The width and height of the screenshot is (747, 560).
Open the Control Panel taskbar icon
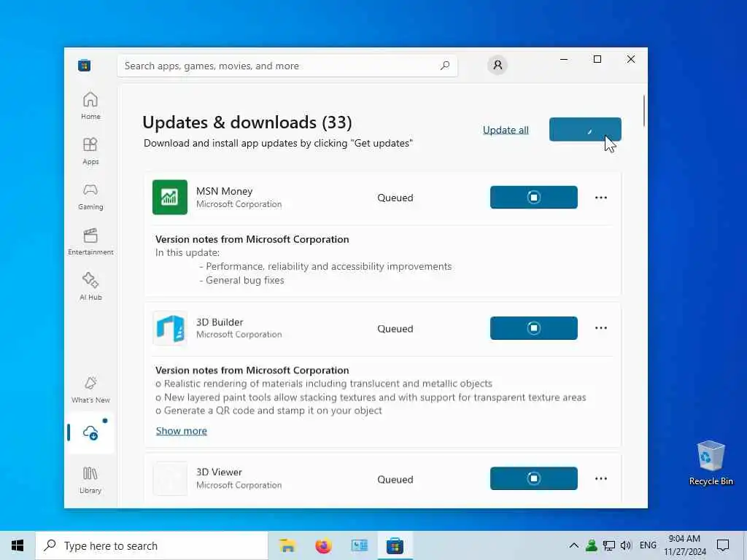359,545
